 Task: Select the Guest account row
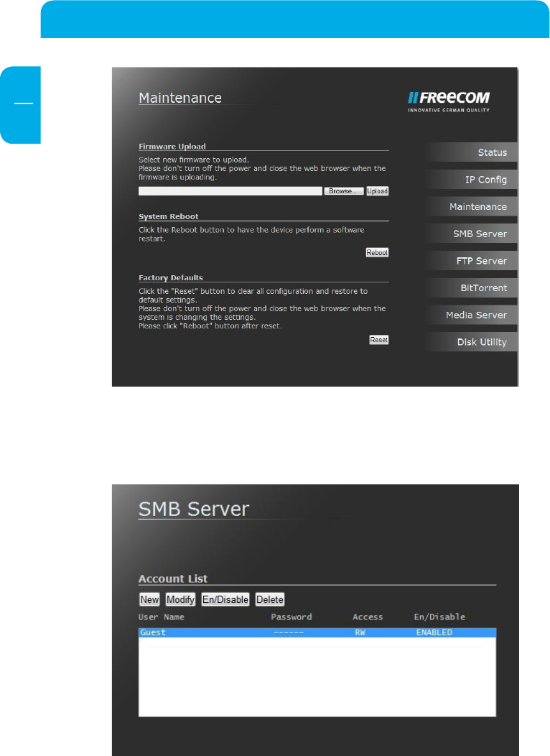pos(317,632)
